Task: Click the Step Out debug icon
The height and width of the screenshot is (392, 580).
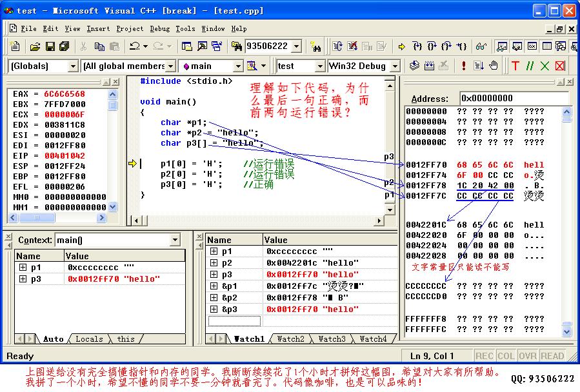Action: (446, 46)
